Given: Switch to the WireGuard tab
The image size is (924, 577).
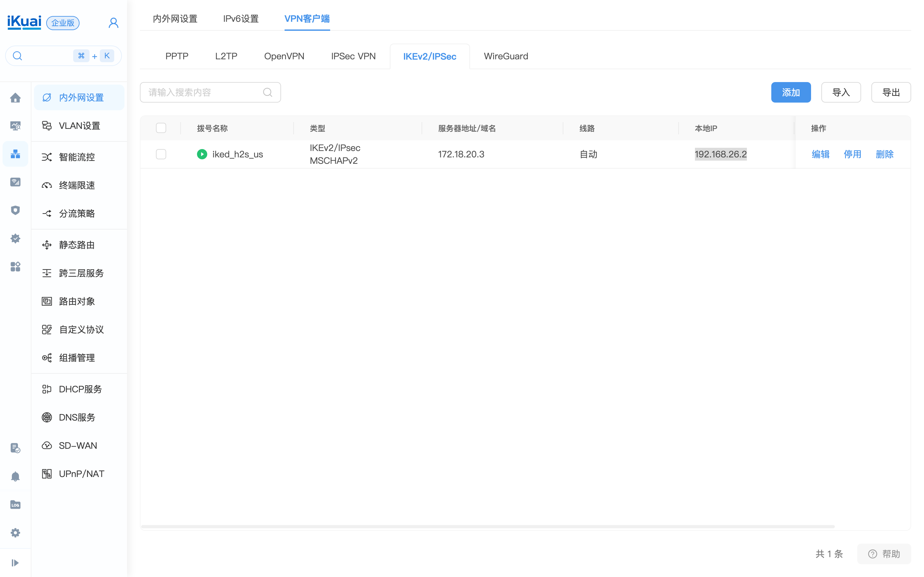Looking at the screenshot, I should click(x=506, y=56).
